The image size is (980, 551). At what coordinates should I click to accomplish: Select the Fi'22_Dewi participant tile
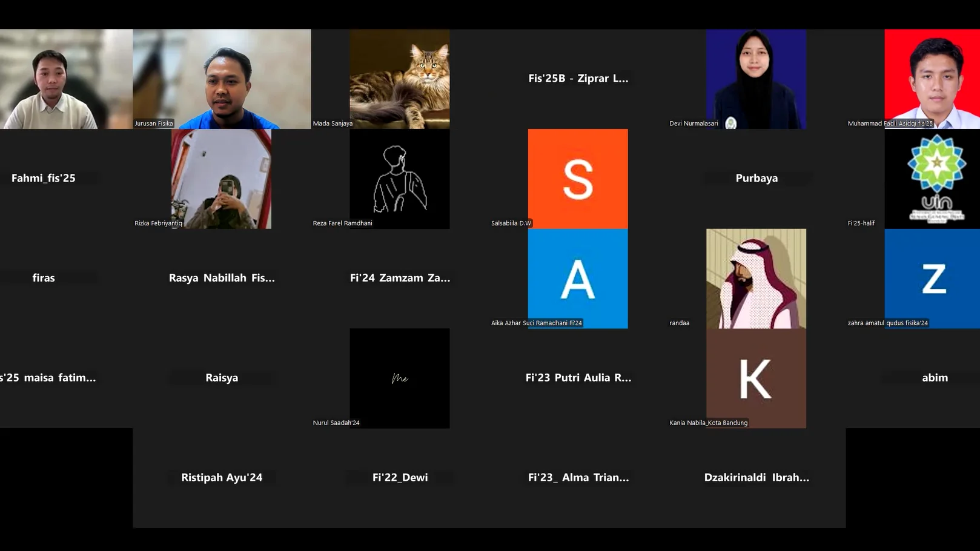[400, 478]
